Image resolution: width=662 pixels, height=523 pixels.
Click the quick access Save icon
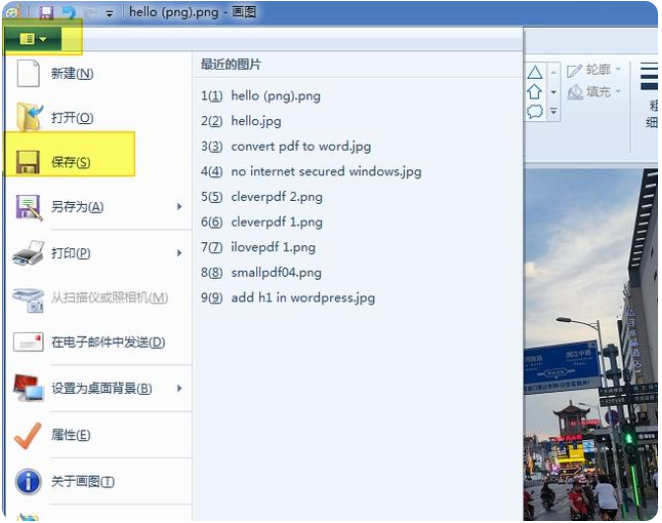pyautogui.click(x=46, y=12)
